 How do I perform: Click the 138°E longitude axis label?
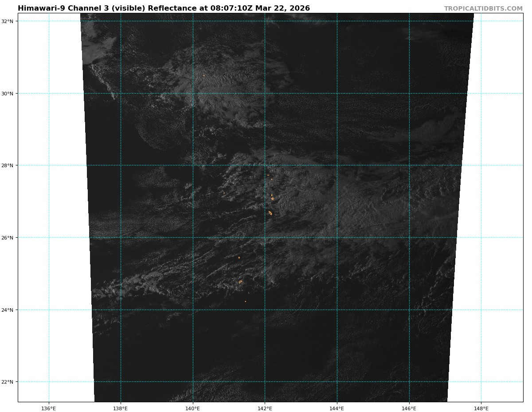(121, 408)
